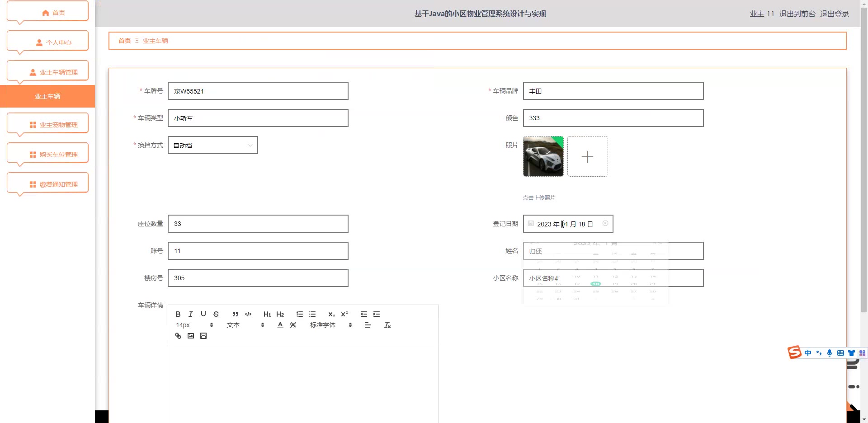Clear formatting in the editor
Image resolution: width=868 pixels, height=423 pixels.
tap(387, 325)
